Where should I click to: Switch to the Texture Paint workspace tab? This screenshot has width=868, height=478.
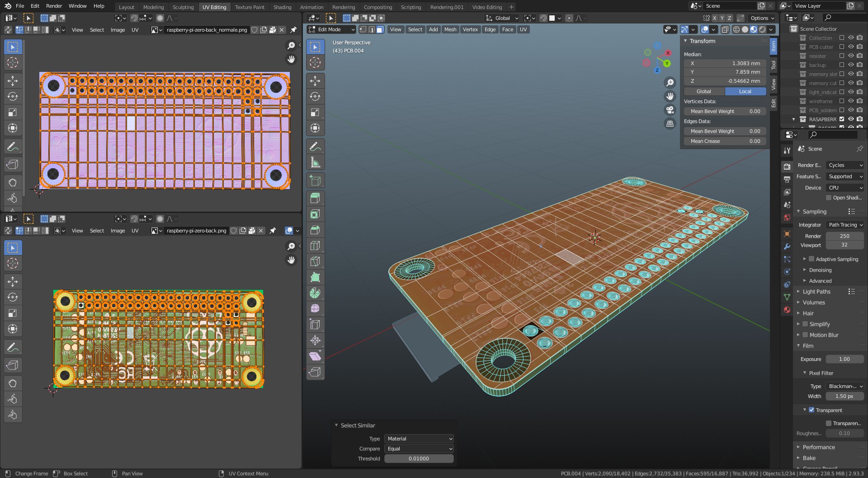pyautogui.click(x=250, y=7)
